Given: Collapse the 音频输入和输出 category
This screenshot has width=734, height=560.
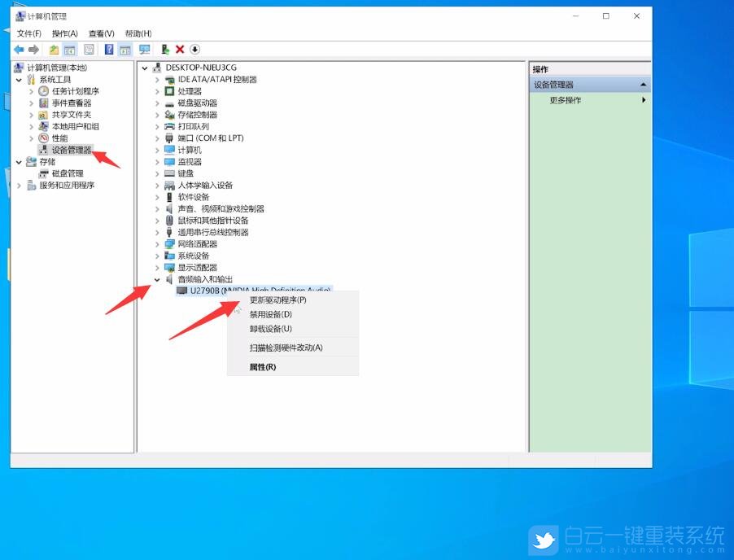Looking at the screenshot, I should click(157, 279).
